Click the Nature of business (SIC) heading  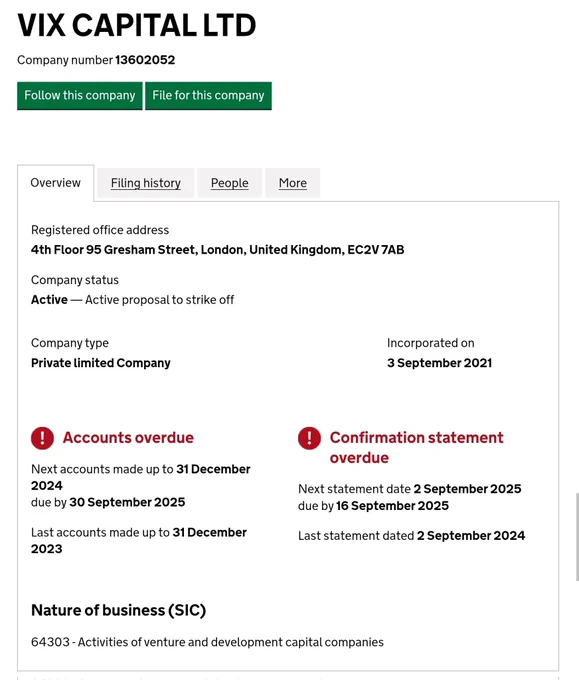[118, 610]
